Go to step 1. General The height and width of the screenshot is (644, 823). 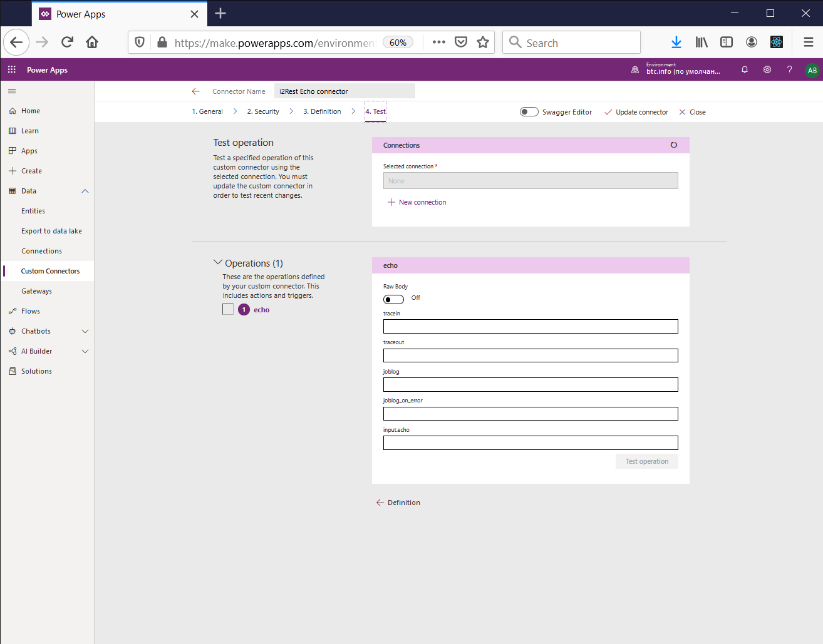pyautogui.click(x=207, y=111)
